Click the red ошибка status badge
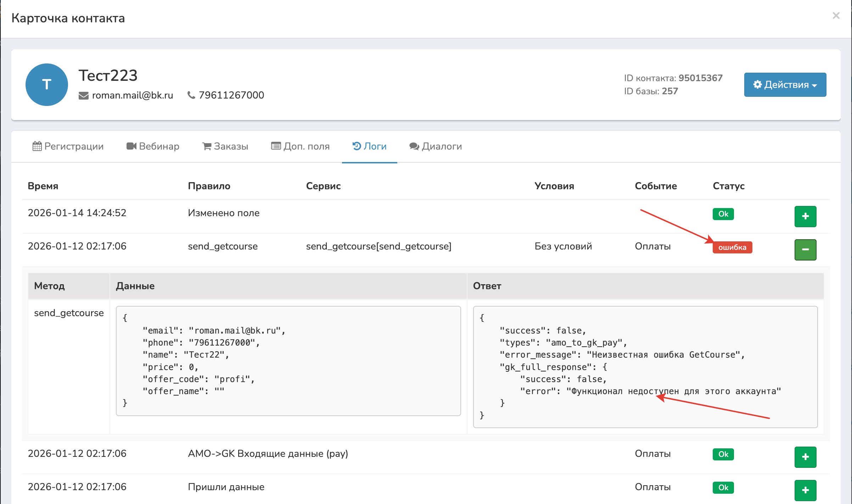The width and height of the screenshot is (852, 504). [732, 247]
